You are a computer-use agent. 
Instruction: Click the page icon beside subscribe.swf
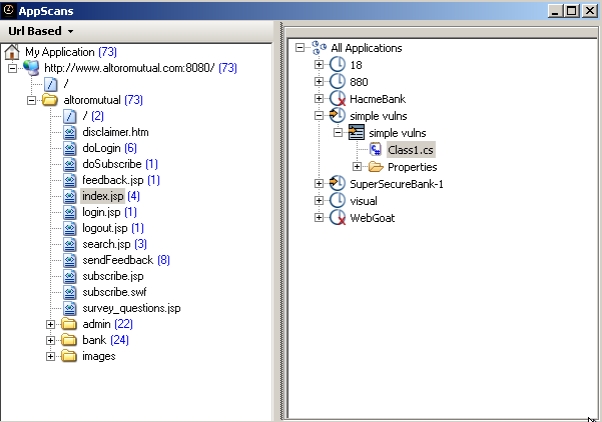coord(69,292)
